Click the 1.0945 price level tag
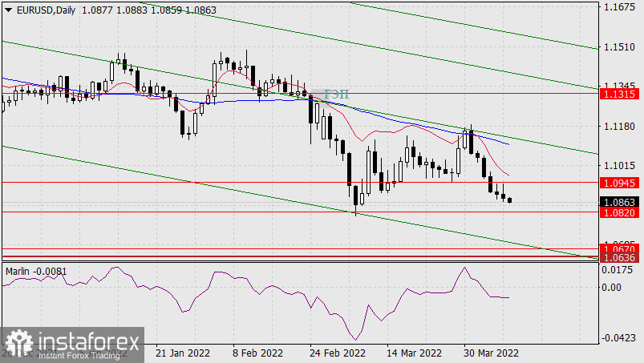The image size is (644, 363). [620, 183]
